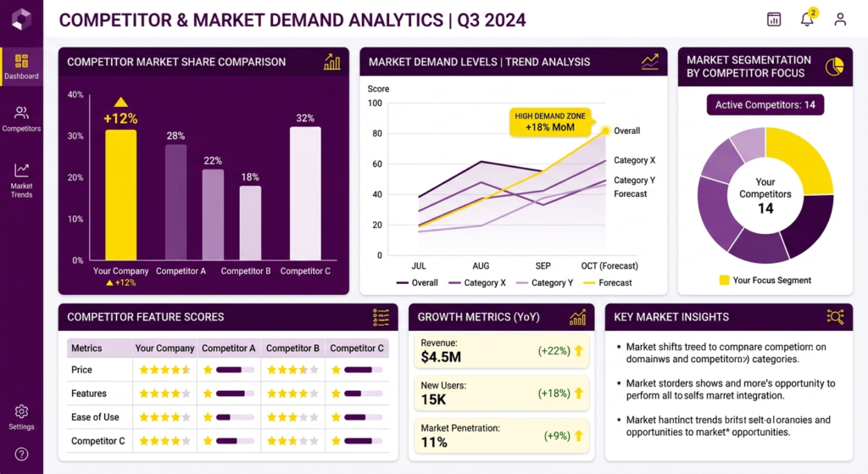Click trend line icon on Market Demand panel
This screenshot has height=474, width=868.
650,62
